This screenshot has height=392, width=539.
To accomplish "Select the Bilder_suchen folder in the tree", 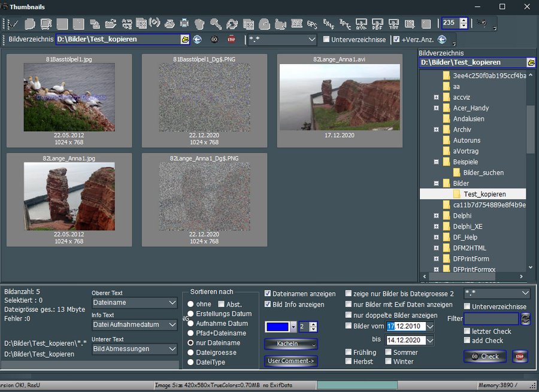I will point(483,172).
